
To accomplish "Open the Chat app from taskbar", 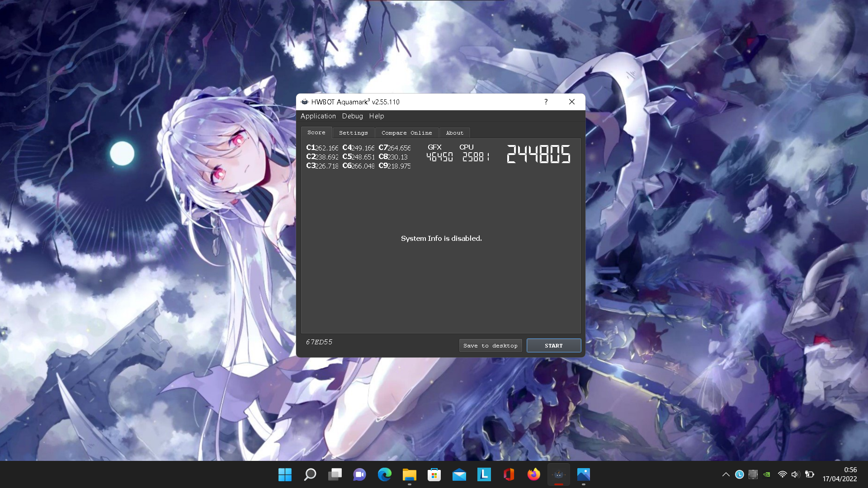I will (360, 474).
